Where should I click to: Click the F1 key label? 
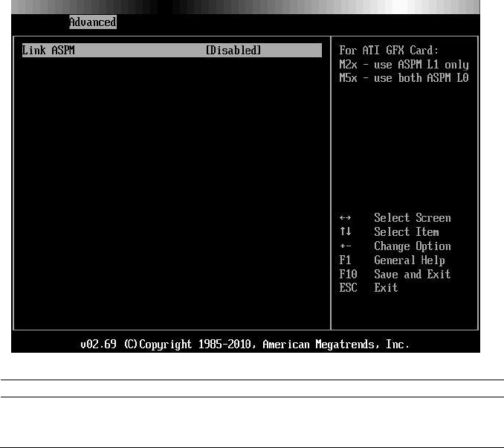345,260
